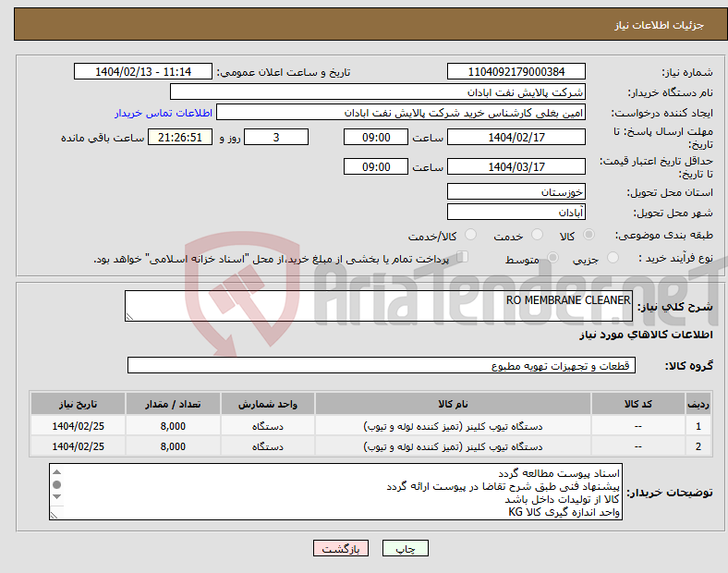728x573 pixels.
Task: Click the city field آبادان
Action: (x=516, y=212)
